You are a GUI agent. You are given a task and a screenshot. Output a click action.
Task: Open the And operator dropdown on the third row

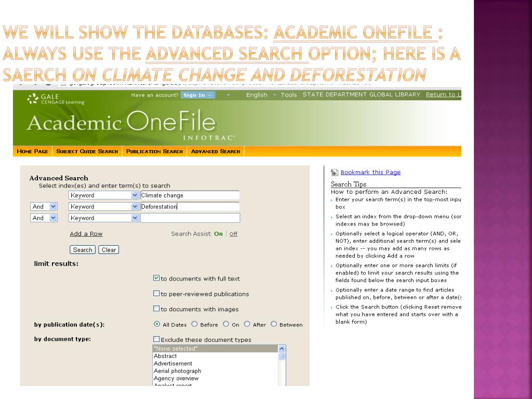44,218
